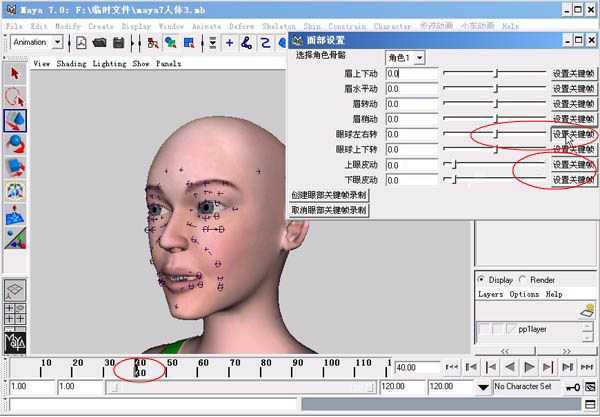
Task: Step forward one frame
Action: [x=567, y=367]
